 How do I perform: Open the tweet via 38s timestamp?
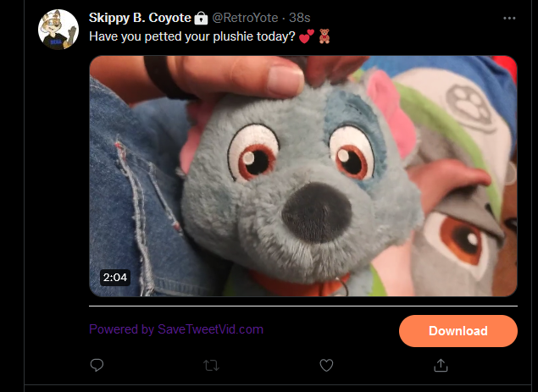point(300,18)
